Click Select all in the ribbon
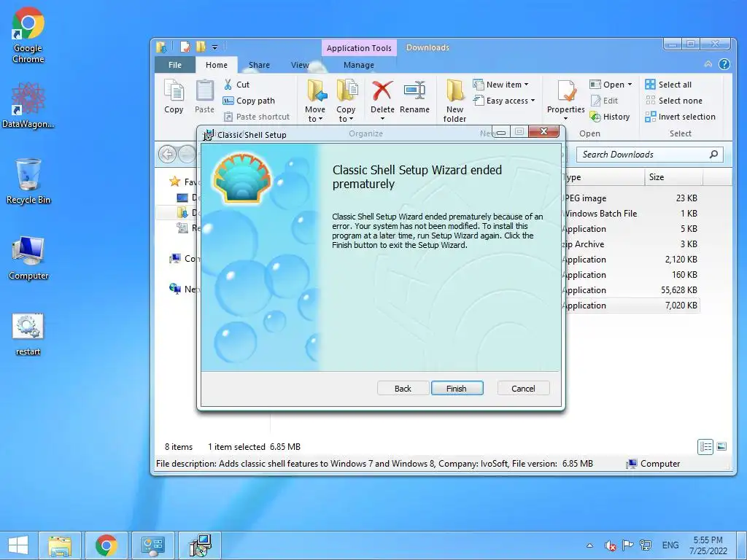The width and height of the screenshot is (747, 560). [x=668, y=85]
